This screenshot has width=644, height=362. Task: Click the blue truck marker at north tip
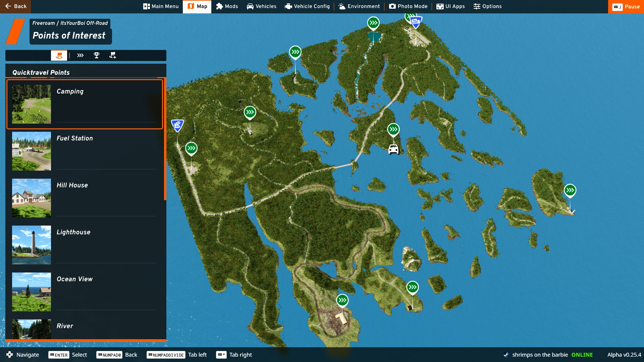[x=416, y=22]
